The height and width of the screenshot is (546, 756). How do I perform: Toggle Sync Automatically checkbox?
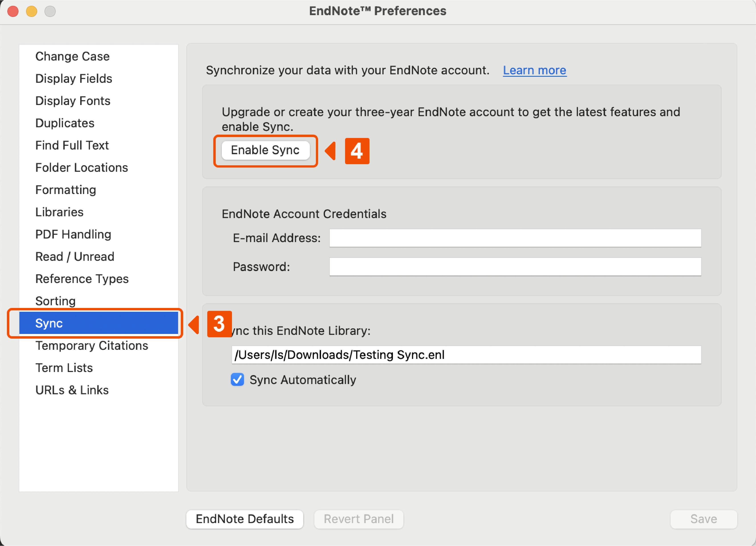coord(237,380)
